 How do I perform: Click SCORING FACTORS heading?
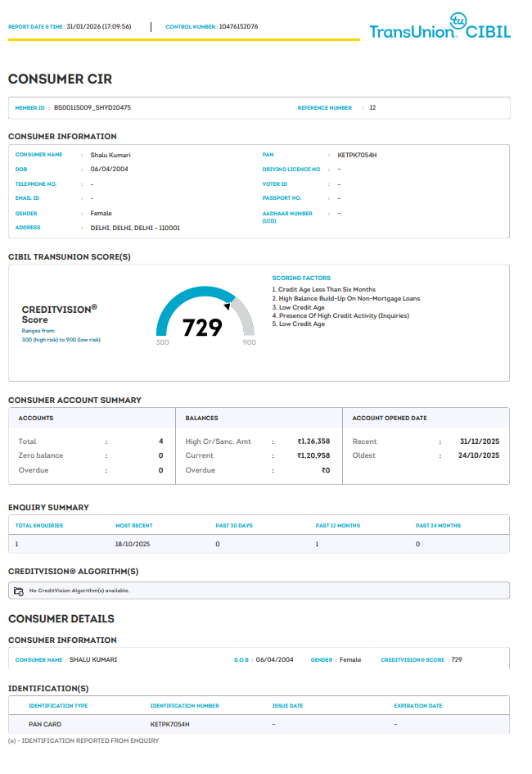(x=301, y=278)
